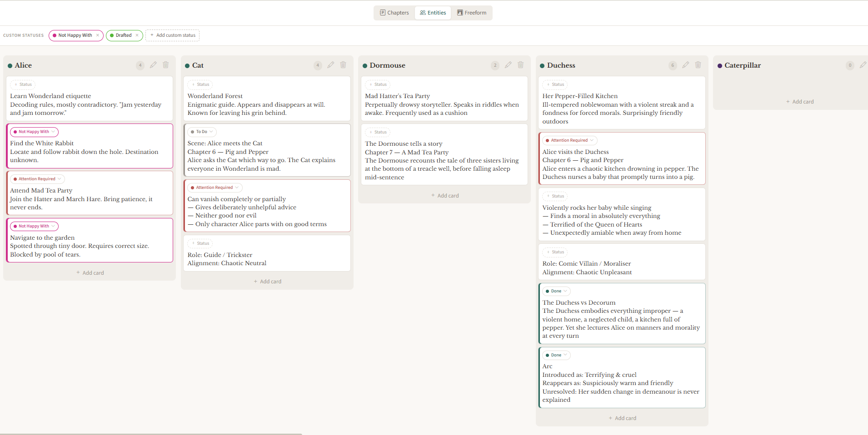Viewport: 868px width, 435px height.
Task: Open Done dropdown on the Arc card
Action: click(556, 355)
